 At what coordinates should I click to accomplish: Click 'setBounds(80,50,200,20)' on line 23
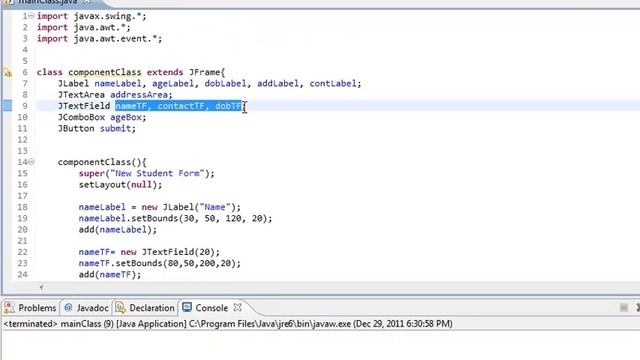[176, 263]
